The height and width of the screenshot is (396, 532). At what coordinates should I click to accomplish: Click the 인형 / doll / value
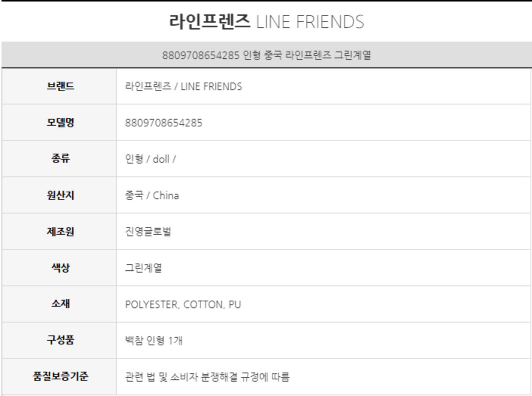click(150, 159)
